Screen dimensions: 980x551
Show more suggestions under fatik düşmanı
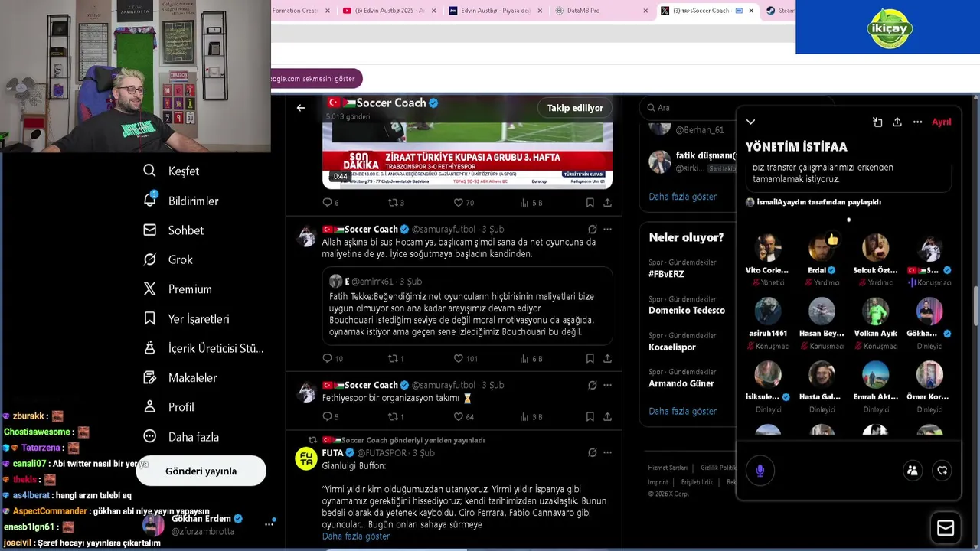(x=682, y=197)
